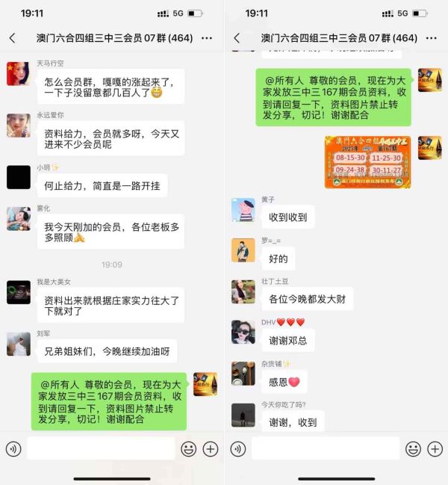Open emoji picker in left chat
Screen dimensions: 448x485
coord(188,449)
